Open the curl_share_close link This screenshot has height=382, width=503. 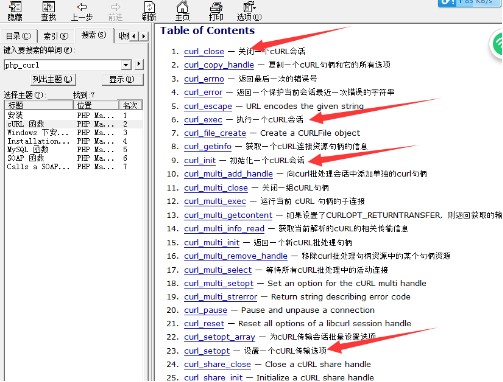(x=217, y=364)
